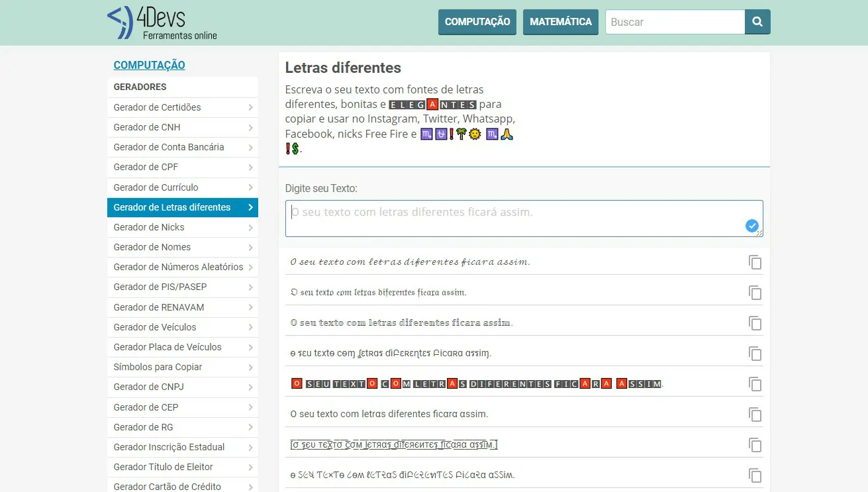Open Gerador de Nomes
868x492 pixels.
coord(183,247)
